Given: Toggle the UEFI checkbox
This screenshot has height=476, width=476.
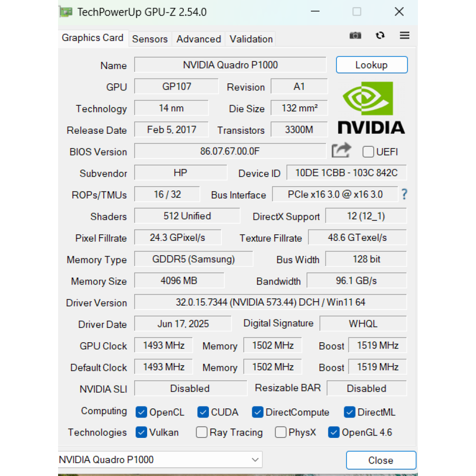Looking at the screenshot, I should (368, 152).
